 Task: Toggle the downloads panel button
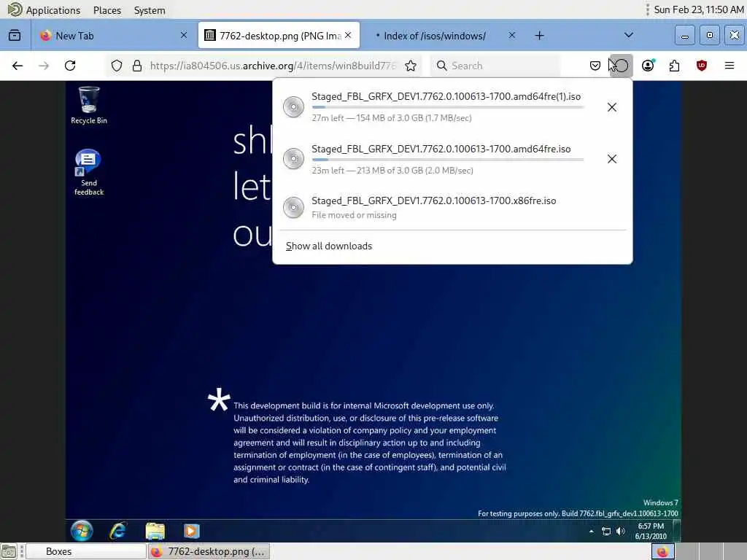[x=621, y=66]
